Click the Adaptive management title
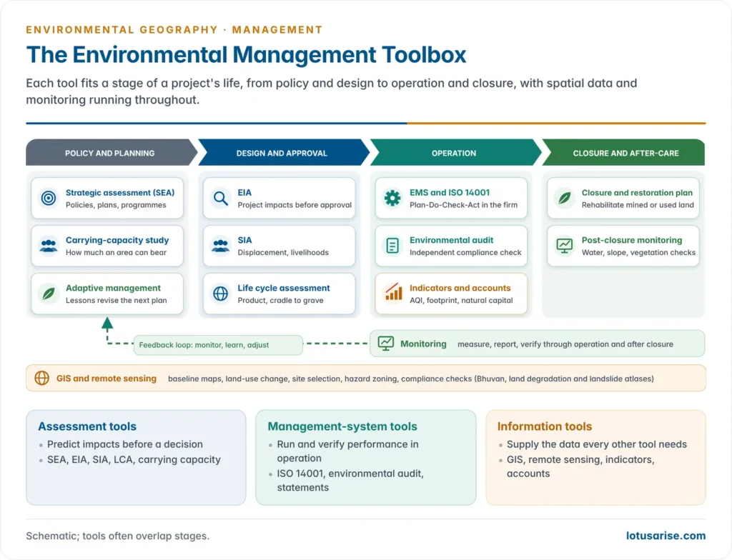The height and width of the screenshot is (560, 732). (113, 289)
